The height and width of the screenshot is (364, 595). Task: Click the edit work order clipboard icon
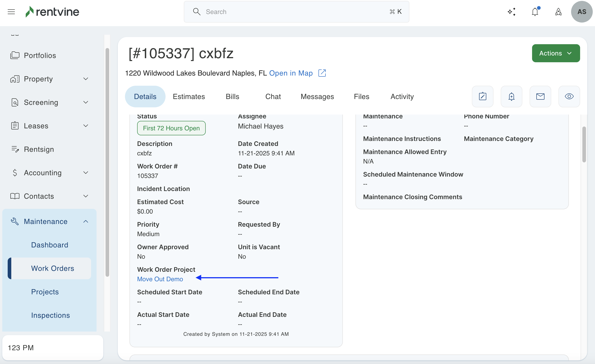point(482,97)
